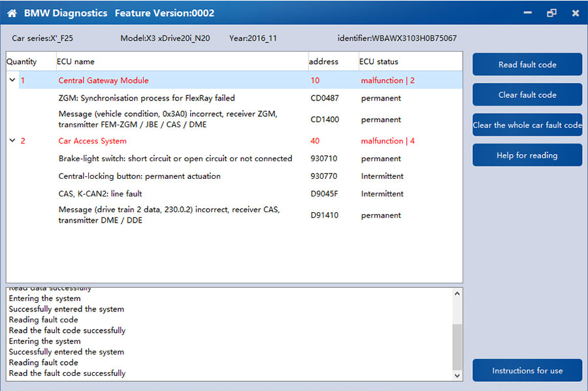Click permanent status for code D91410

381,215
